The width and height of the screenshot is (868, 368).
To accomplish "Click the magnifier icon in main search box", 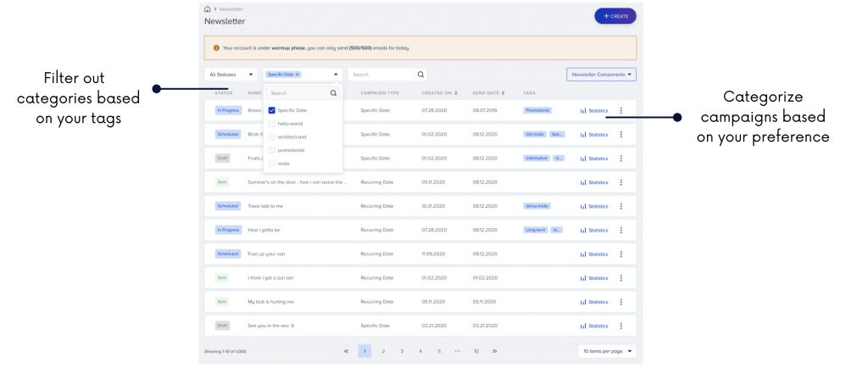I will point(420,75).
